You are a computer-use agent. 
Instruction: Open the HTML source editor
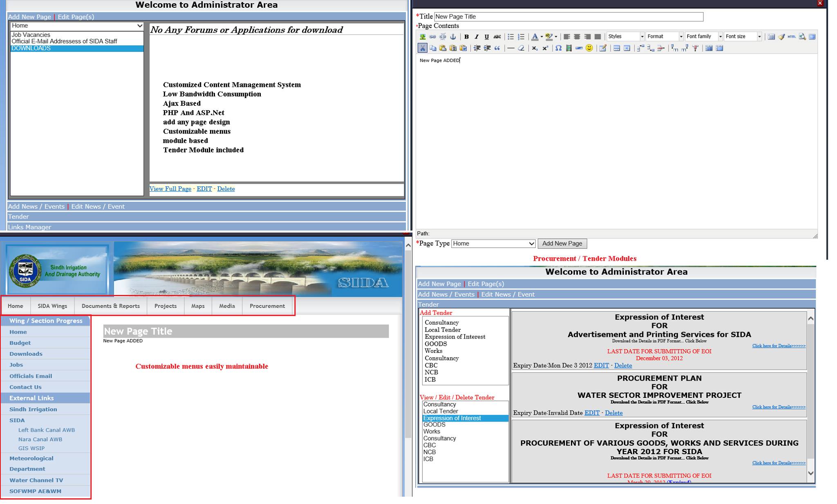[x=792, y=37]
